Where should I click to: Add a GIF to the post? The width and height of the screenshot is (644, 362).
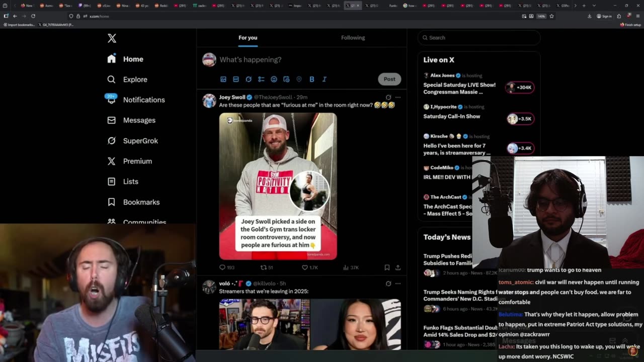click(236, 79)
